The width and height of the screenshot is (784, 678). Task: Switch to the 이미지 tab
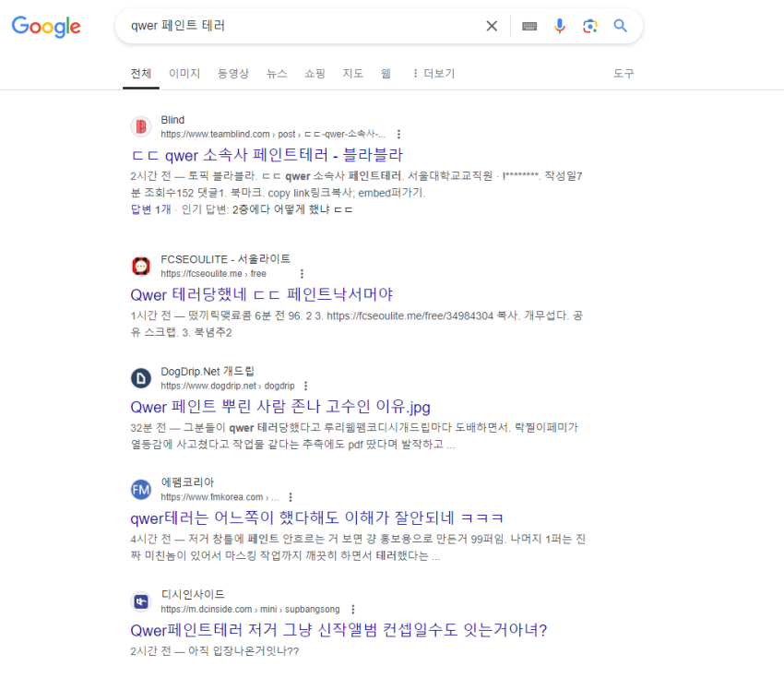[x=184, y=74]
